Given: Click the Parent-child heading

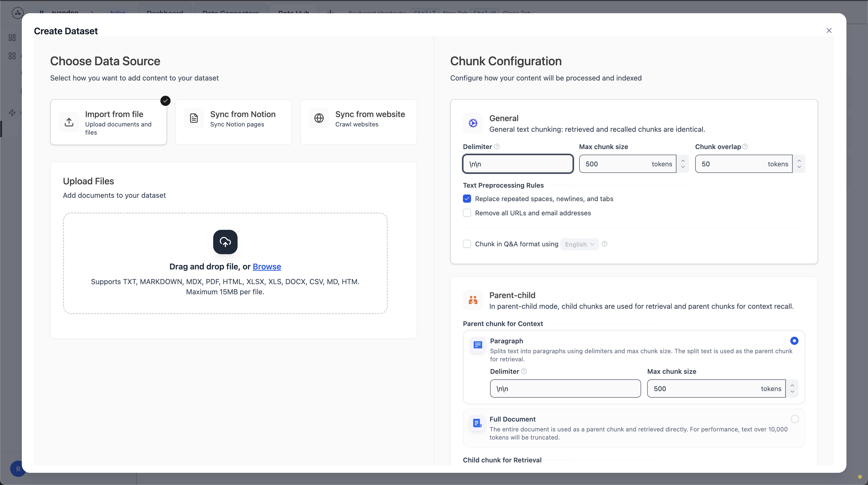Looking at the screenshot, I should (x=512, y=295).
